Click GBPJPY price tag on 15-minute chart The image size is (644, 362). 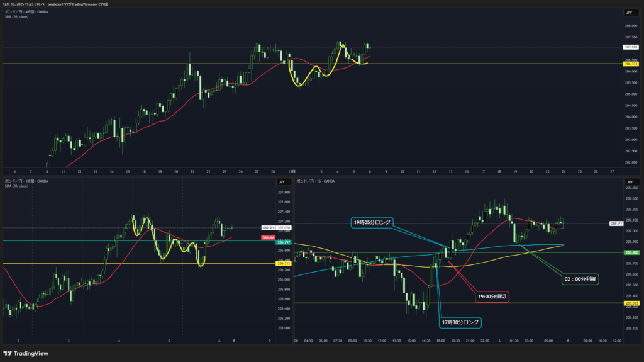tap(616, 223)
